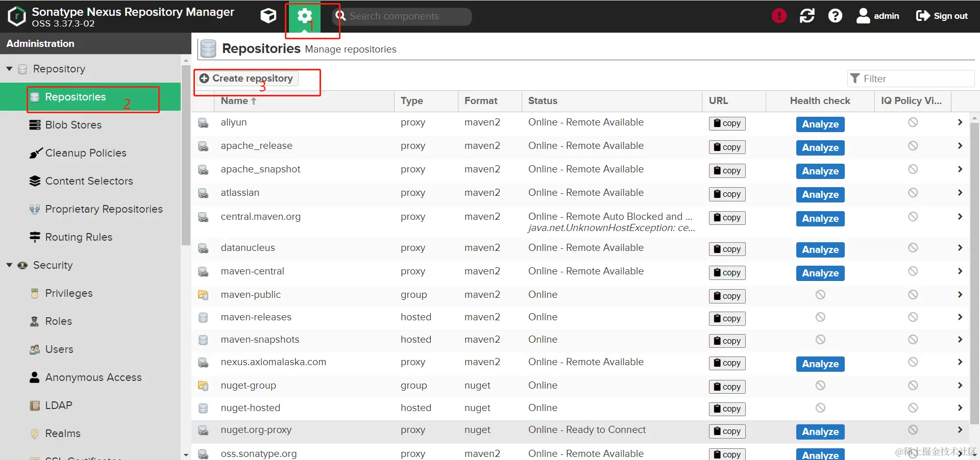Open the Administration gear icon

(x=305, y=16)
